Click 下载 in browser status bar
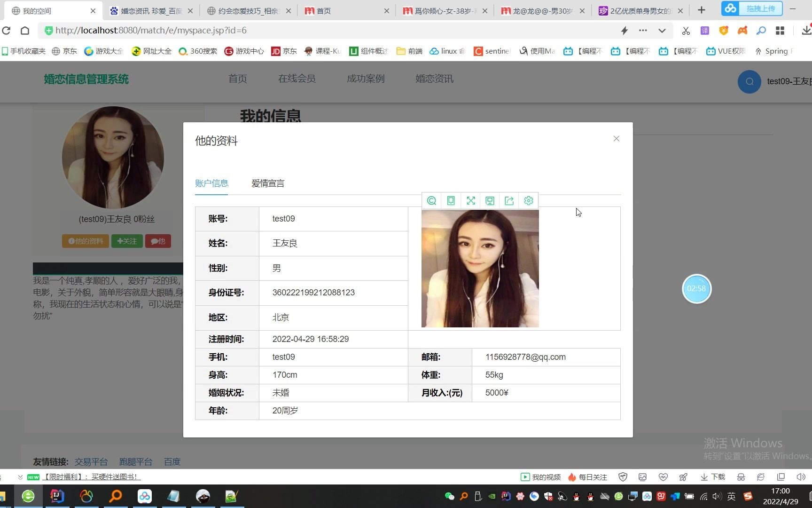Viewport: 812px width, 508px height. (x=713, y=477)
